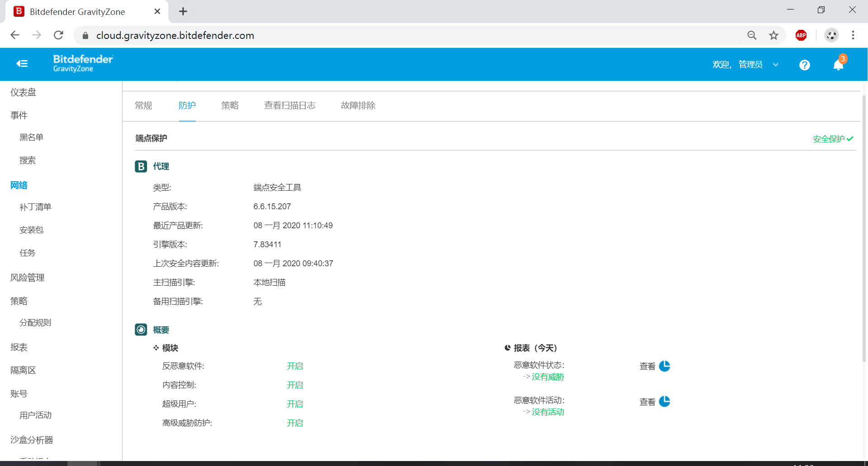Viewport: 868px width, 466px height.
Task: Go to 黑名单 in the sidebar
Action: click(x=31, y=137)
